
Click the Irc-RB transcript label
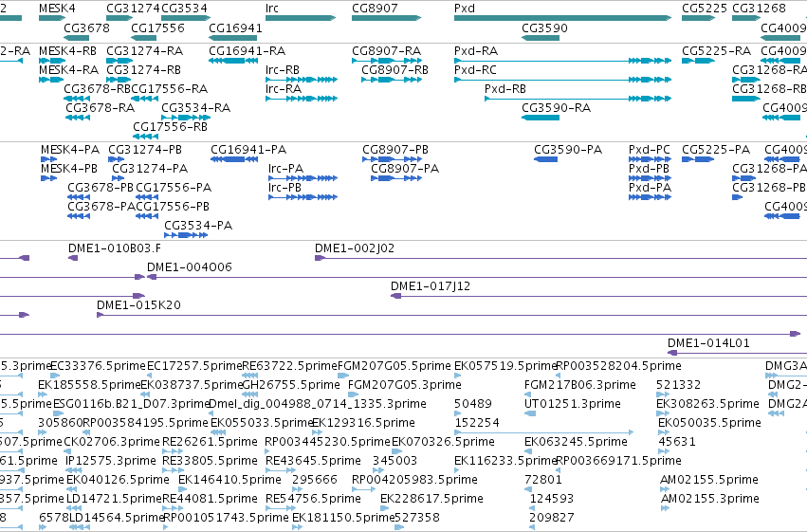point(283,70)
